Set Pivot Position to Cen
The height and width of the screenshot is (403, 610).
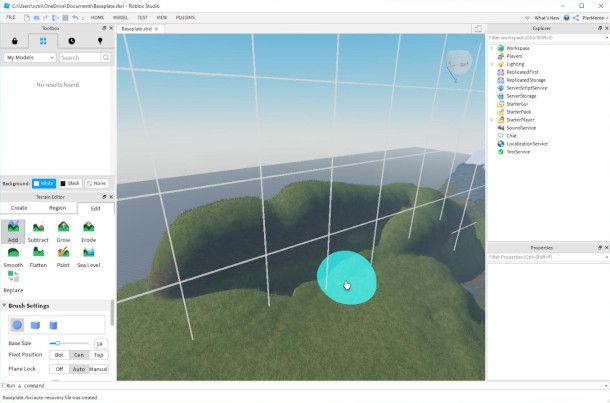click(x=79, y=355)
